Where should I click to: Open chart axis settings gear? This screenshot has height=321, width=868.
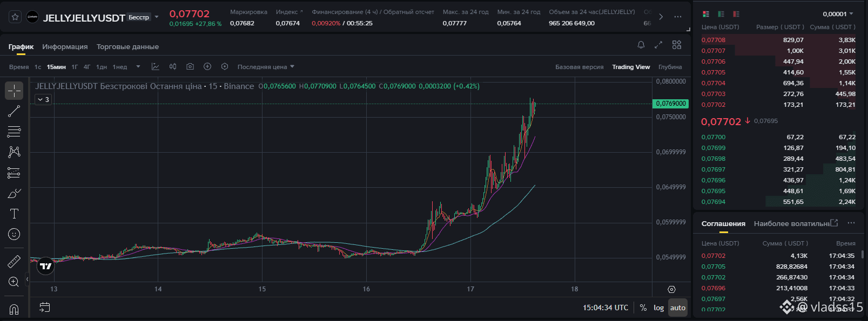[x=671, y=289]
